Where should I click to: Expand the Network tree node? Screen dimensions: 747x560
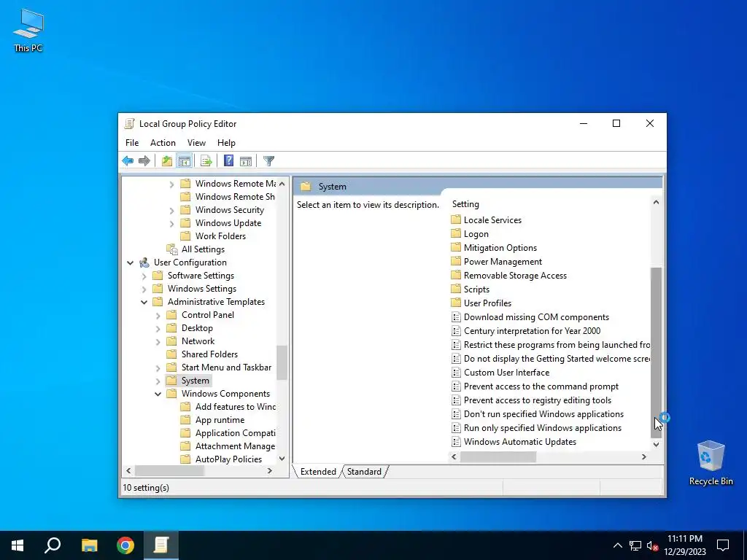tap(158, 341)
